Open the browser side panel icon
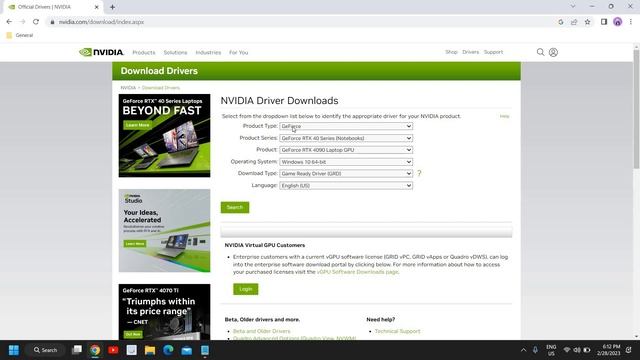Image resolution: width=640 pixels, height=360 pixels. click(x=604, y=22)
